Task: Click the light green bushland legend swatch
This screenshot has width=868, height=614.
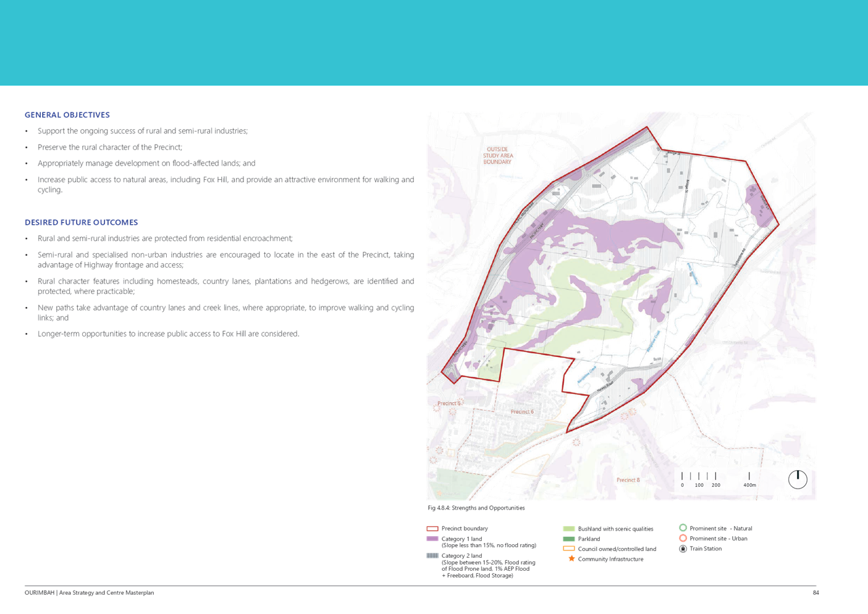Action: (x=569, y=529)
